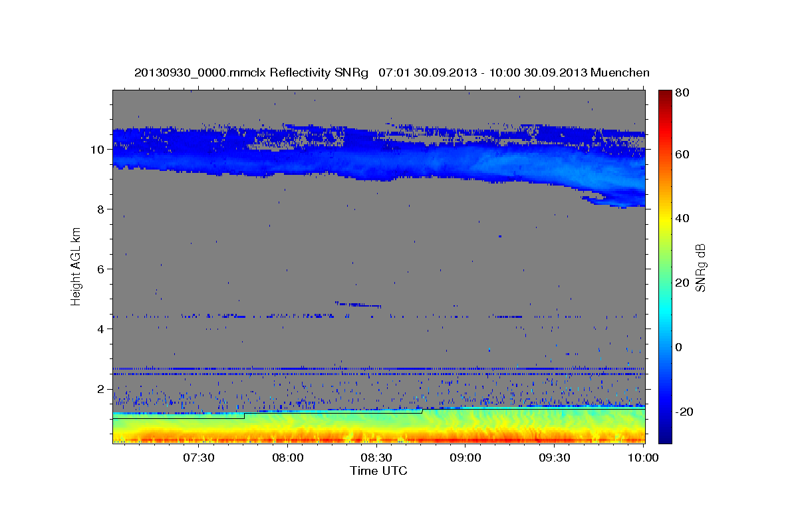Click the 'SNRg dB' colorbar title
The width and height of the screenshot is (798, 532).
point(701,266)
